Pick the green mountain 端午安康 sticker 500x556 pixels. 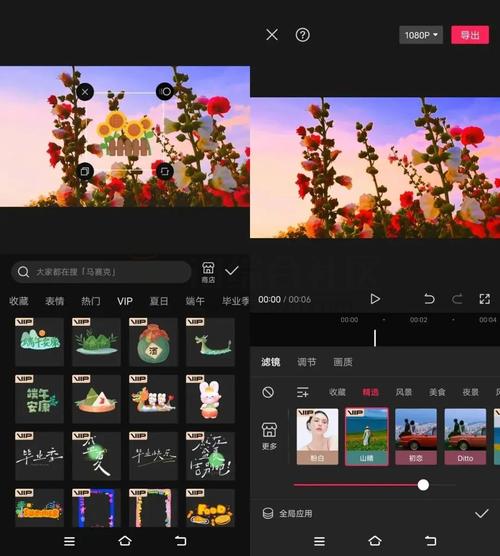point(39,342)
